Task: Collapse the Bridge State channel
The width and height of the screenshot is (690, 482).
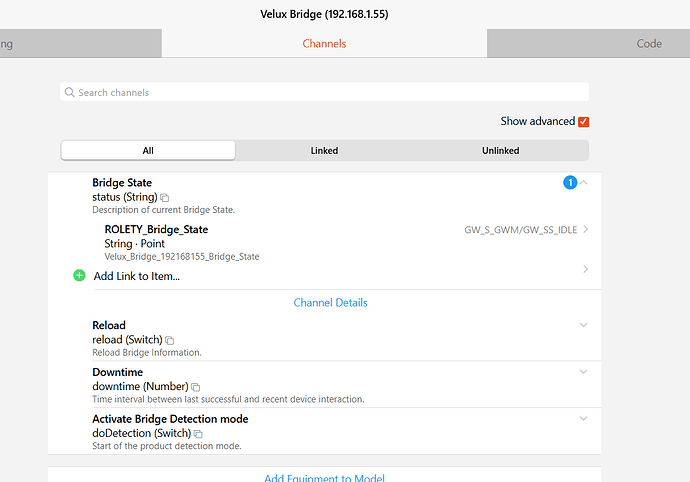Action: [584, 183]
